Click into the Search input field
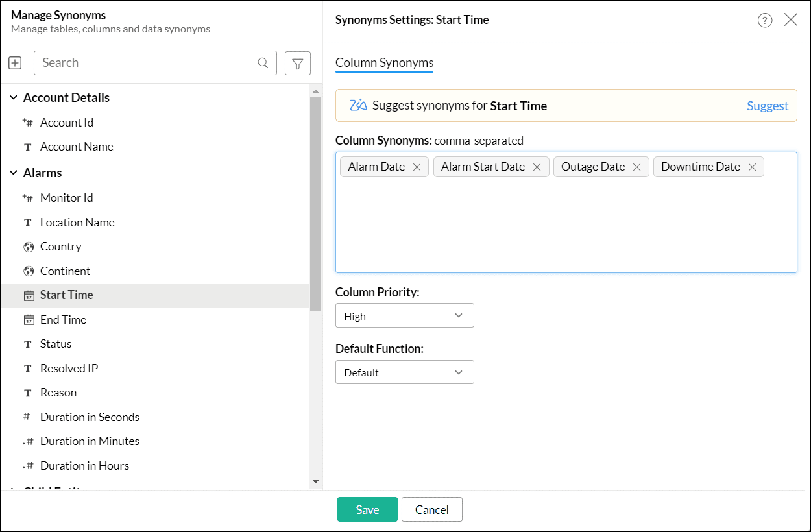This screenshot has width=811, height=532. (x=146, y=63)
